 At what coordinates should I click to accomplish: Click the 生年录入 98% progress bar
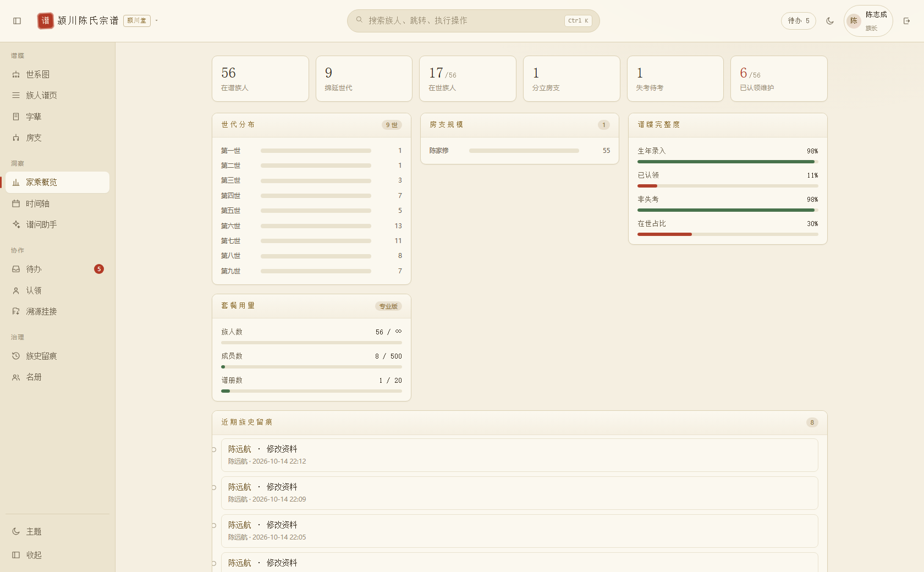728,162
